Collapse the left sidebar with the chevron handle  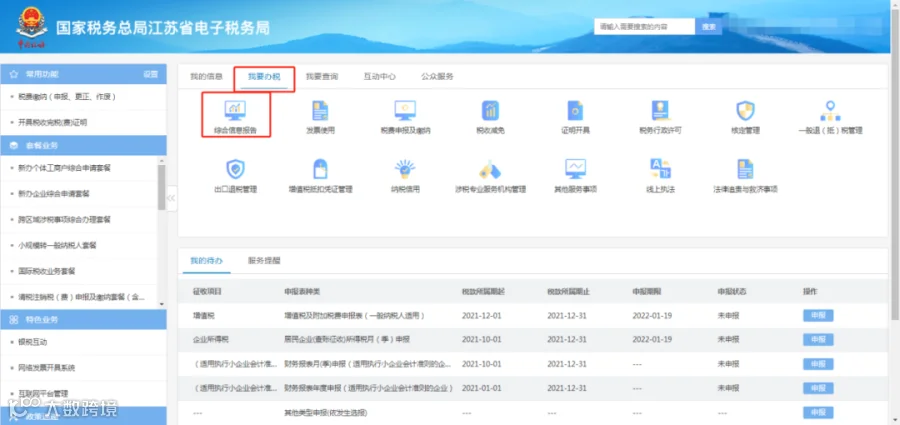coord(171,198)
